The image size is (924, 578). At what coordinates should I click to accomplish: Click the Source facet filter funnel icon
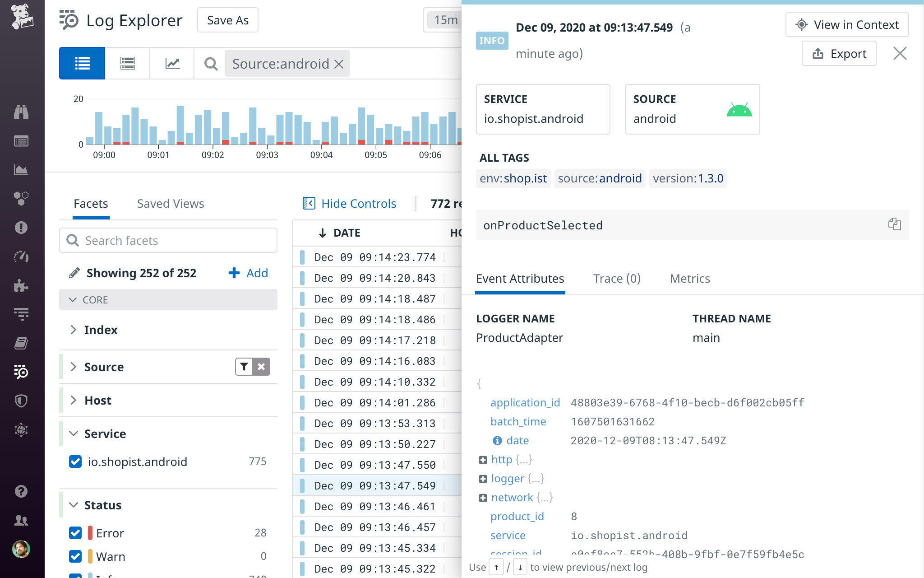click(x=244, y=367)
